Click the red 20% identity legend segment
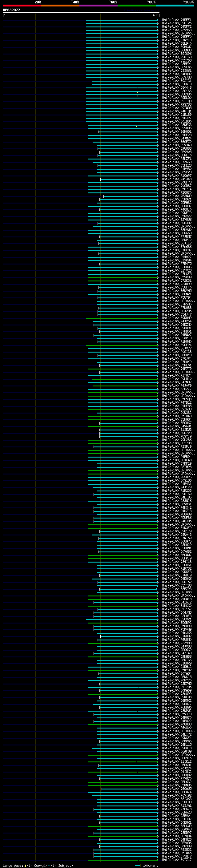 [x=22, y=6]
